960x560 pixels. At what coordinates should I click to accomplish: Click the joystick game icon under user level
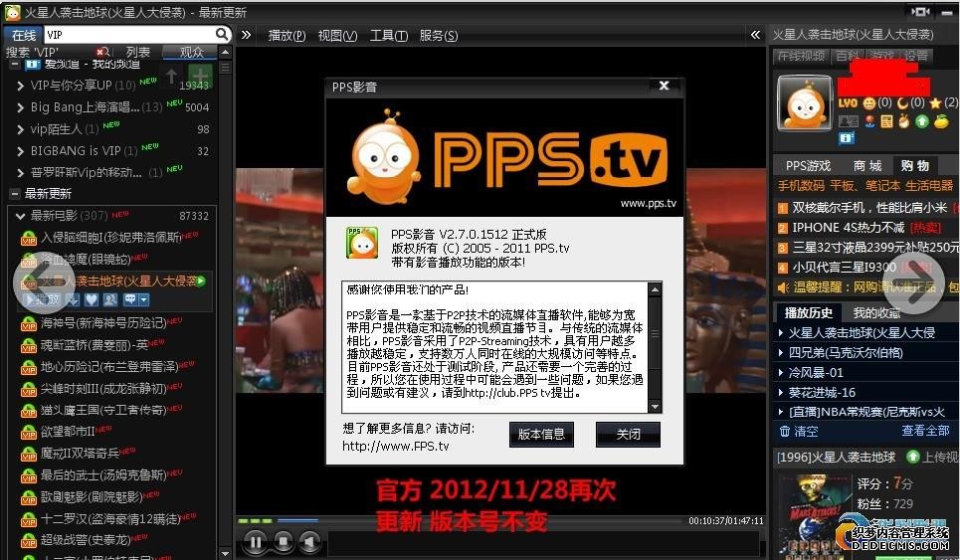(x=869, y=121)
